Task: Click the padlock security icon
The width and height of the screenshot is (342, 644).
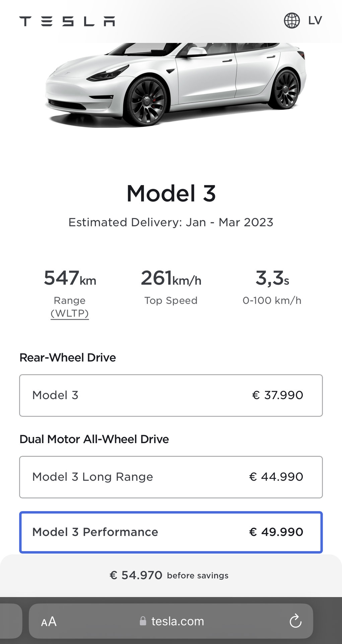Action: [x=143, y=621]
